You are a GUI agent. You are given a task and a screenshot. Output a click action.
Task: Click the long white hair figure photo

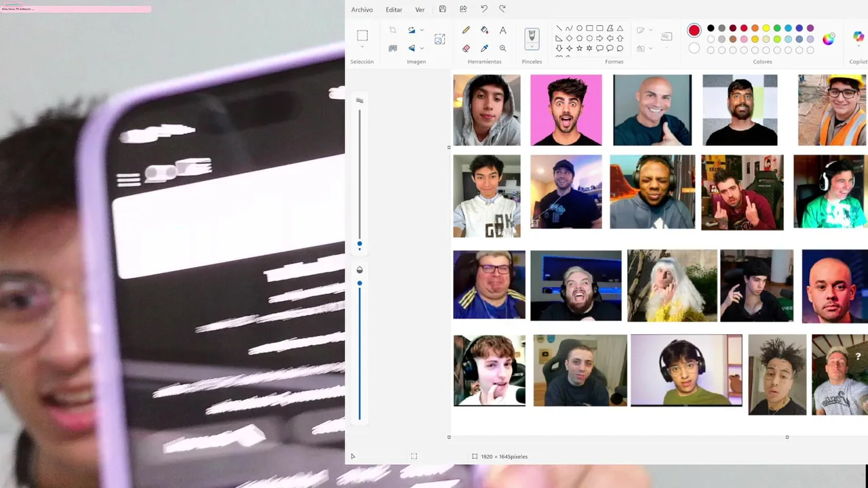coord(672,285)
